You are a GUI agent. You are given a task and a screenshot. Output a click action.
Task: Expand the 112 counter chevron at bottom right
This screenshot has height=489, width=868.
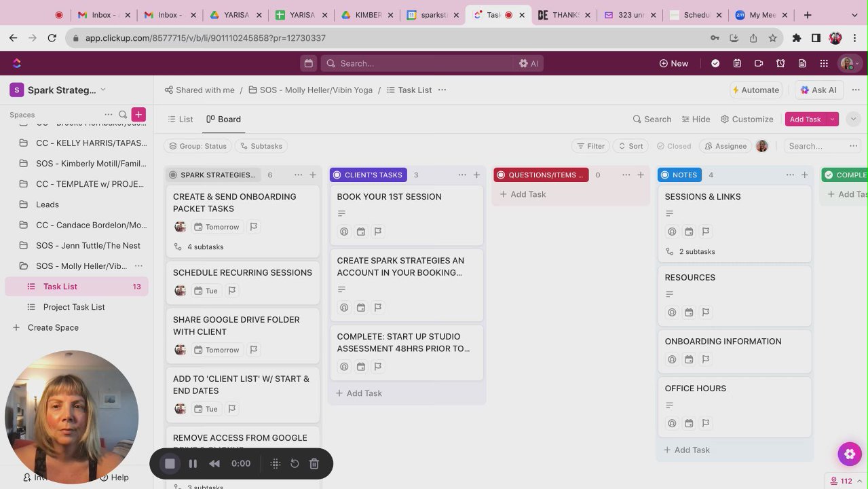860,482
